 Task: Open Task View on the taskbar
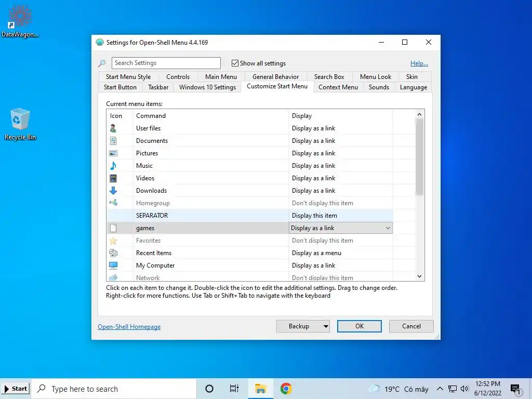(x=234, y=389)
